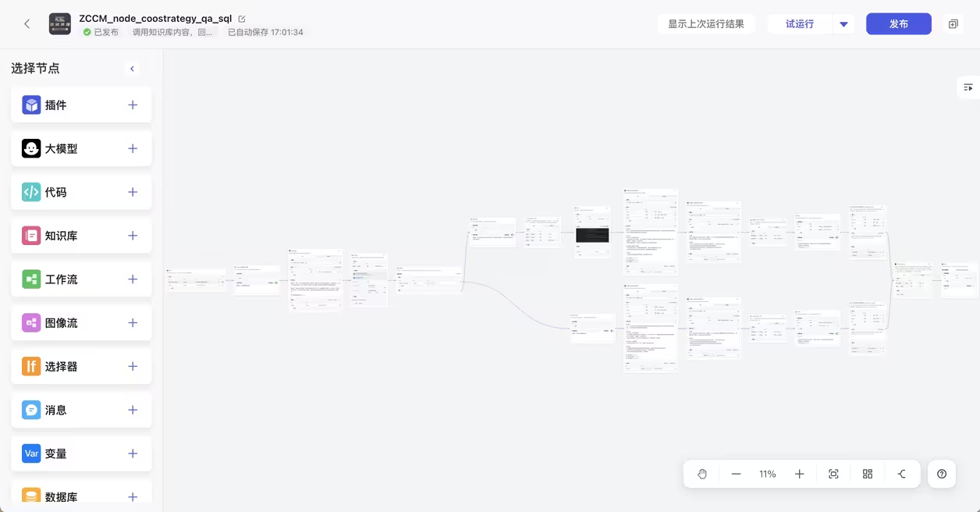Open the help question mark icon
This screenshot has height=512, width=980.
[942, 474]
